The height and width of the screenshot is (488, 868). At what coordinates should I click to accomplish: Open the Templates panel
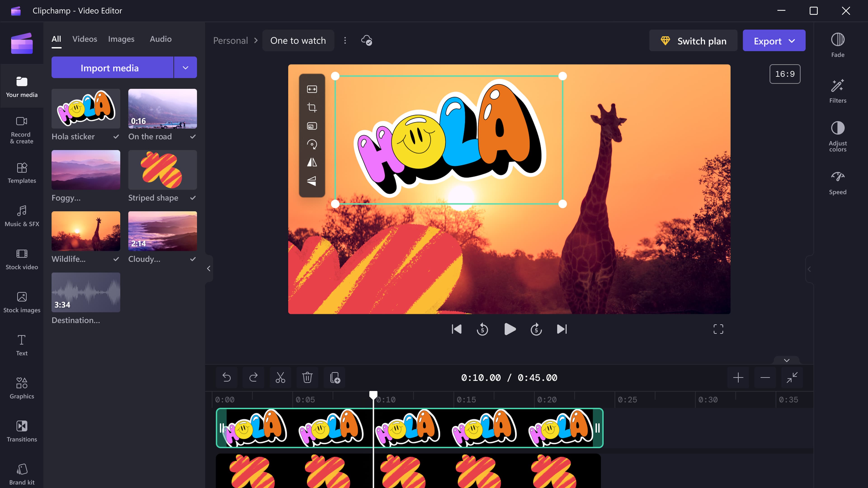click(x=22, y=173)
